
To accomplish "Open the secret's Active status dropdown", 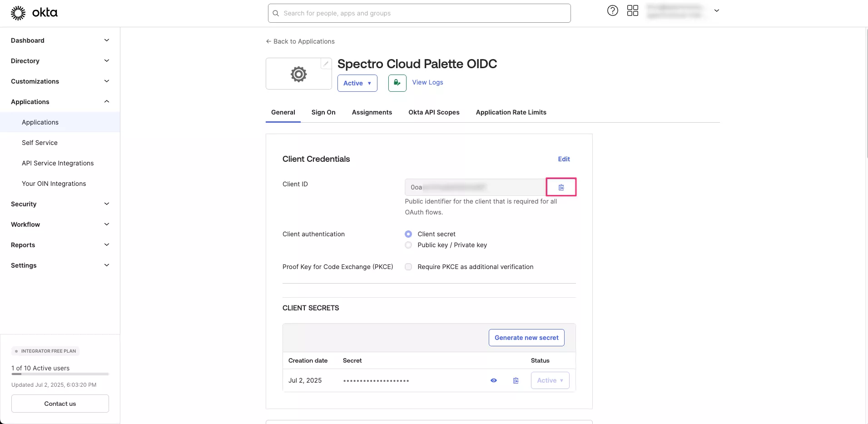I will (x=550, y=380).
